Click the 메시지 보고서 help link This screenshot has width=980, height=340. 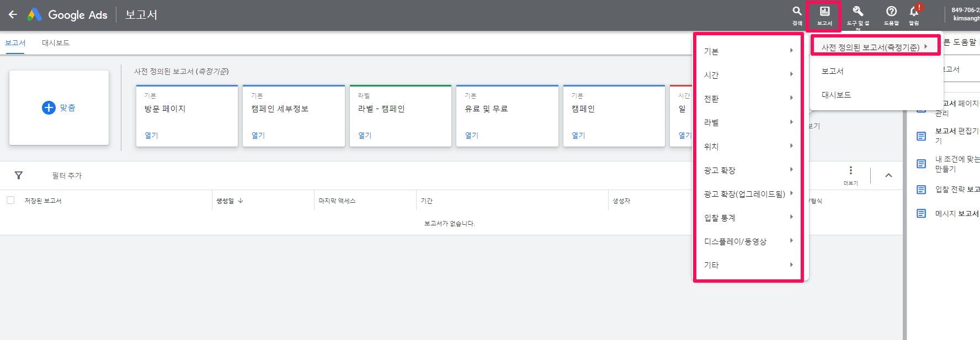pyautogui.click(x=957, y=214)
